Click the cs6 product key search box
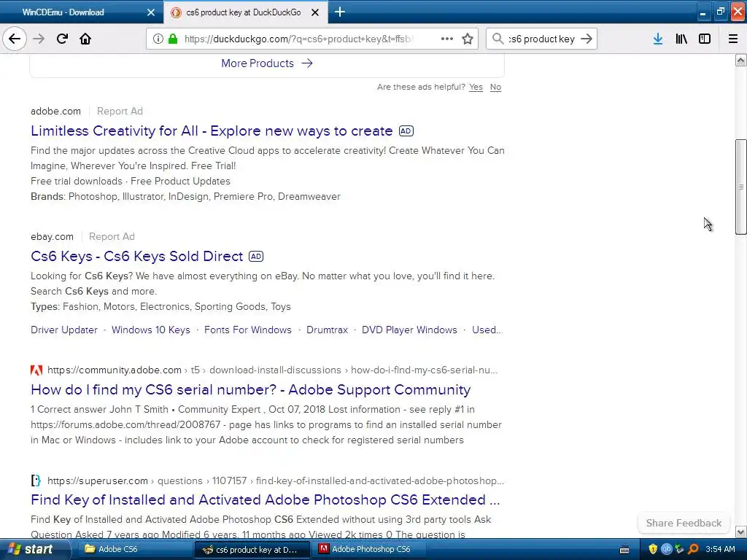747x560 pixels. coord(541,39)
